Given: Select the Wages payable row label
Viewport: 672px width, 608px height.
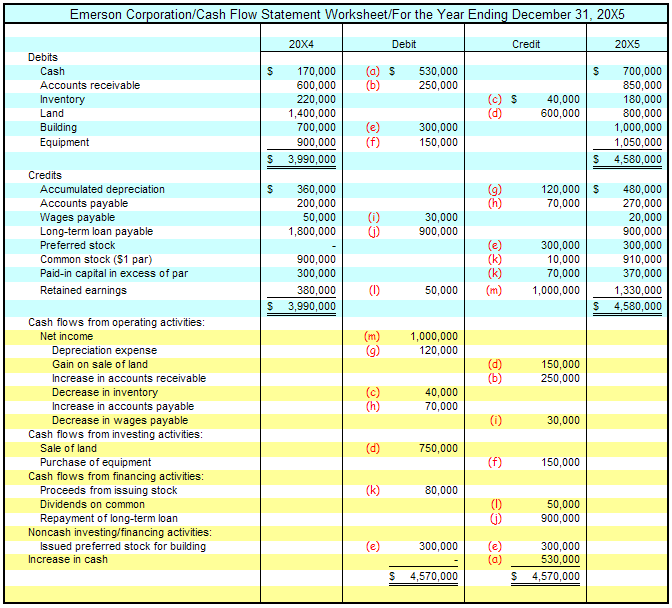Looking at the screenshot, I should [x=78, y=218].
